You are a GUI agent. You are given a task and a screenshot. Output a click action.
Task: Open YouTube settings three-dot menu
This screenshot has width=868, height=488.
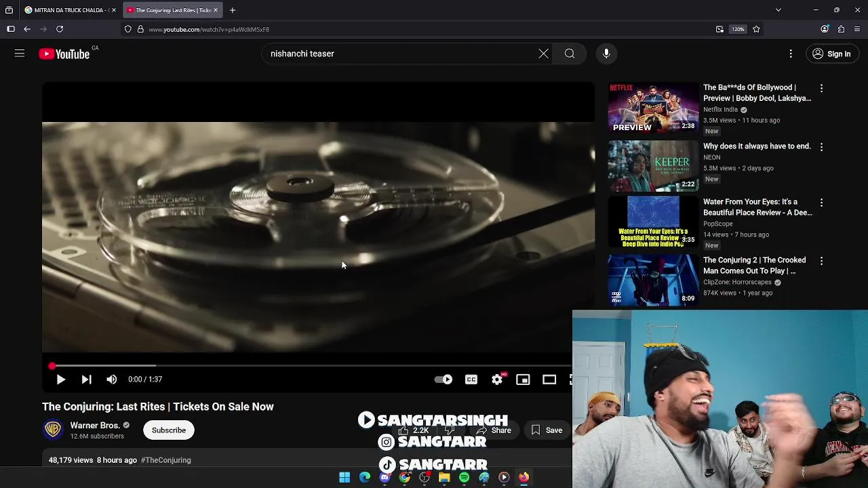click(791, 54)
